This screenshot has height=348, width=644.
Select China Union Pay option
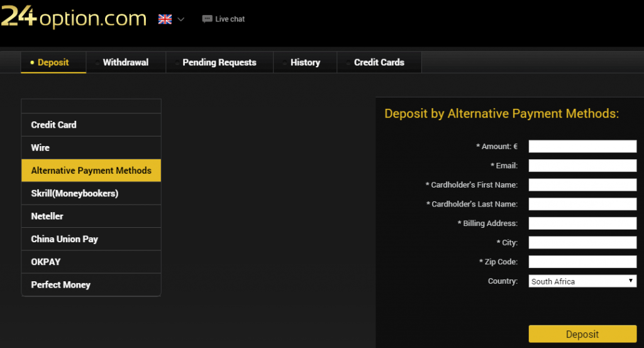pos(91,239)
